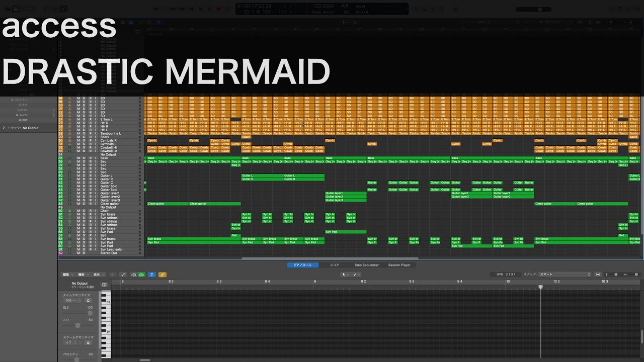Click the Guitar layer3 track name

pyautogui.click(x=110, y=200)
